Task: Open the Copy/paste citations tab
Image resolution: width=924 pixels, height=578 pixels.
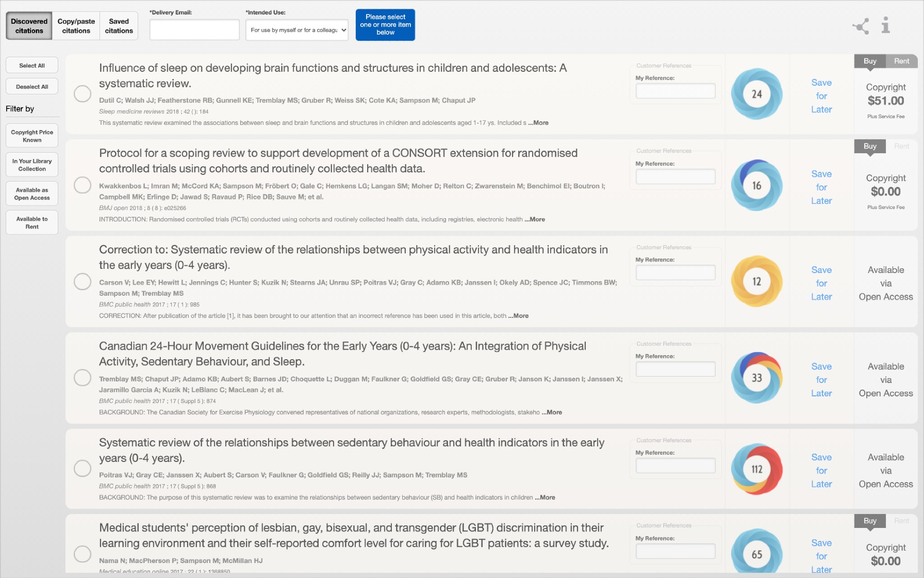Action: 75,25
